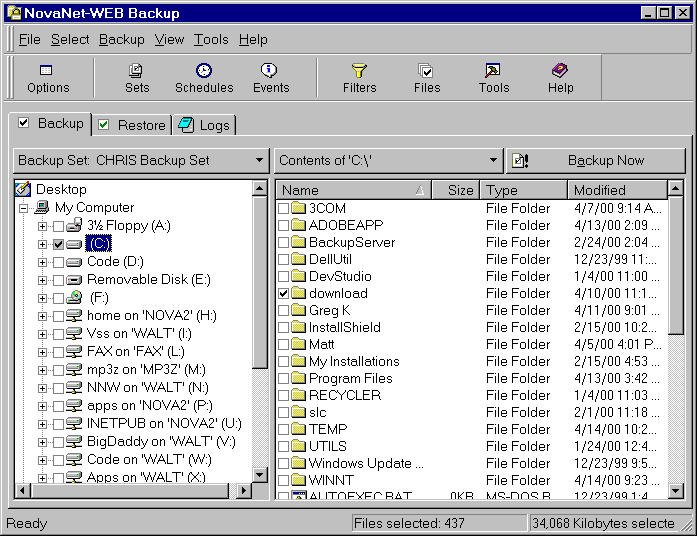The image size is (697, 536).
Task: Expand the INETPUB on 'NOVA2' (U:) node
Action: coord(42,424)
